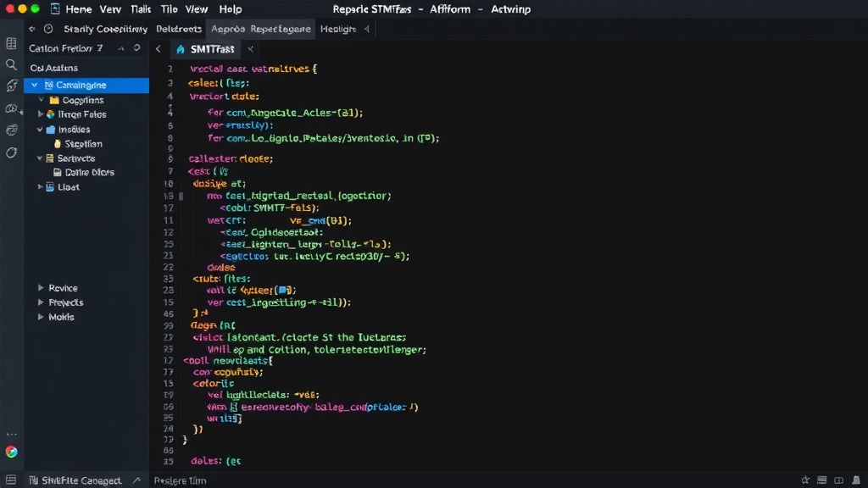The image size is (868, 488).
Task: Switch to Deltdroots tab
Action: [x=178, y=29]
